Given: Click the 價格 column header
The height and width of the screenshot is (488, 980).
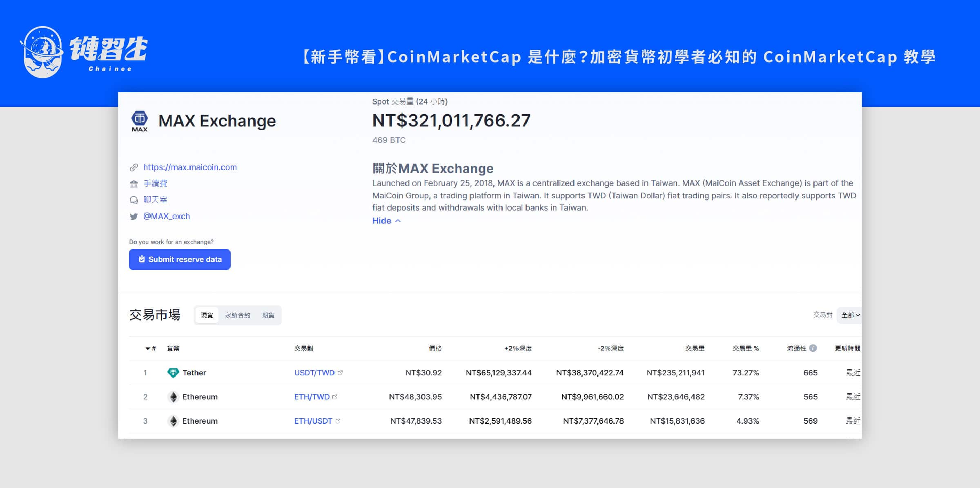Looking at the screenshot, I should pyautogui.click(x=435, y=348).
